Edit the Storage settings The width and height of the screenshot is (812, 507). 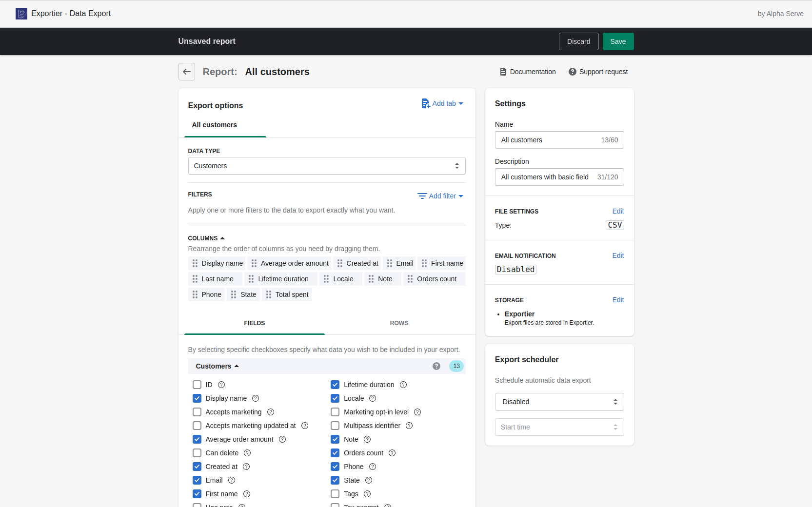tap(618, 300)
